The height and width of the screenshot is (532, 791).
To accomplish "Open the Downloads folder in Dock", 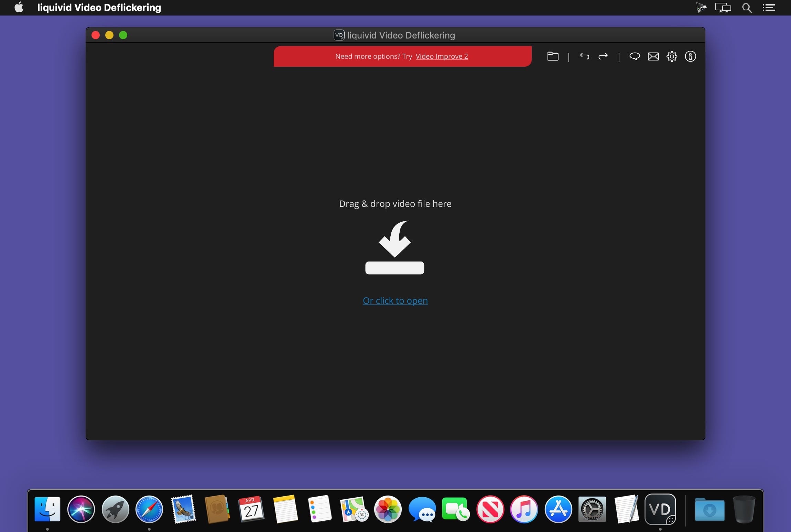I will (x=709, y=509).
